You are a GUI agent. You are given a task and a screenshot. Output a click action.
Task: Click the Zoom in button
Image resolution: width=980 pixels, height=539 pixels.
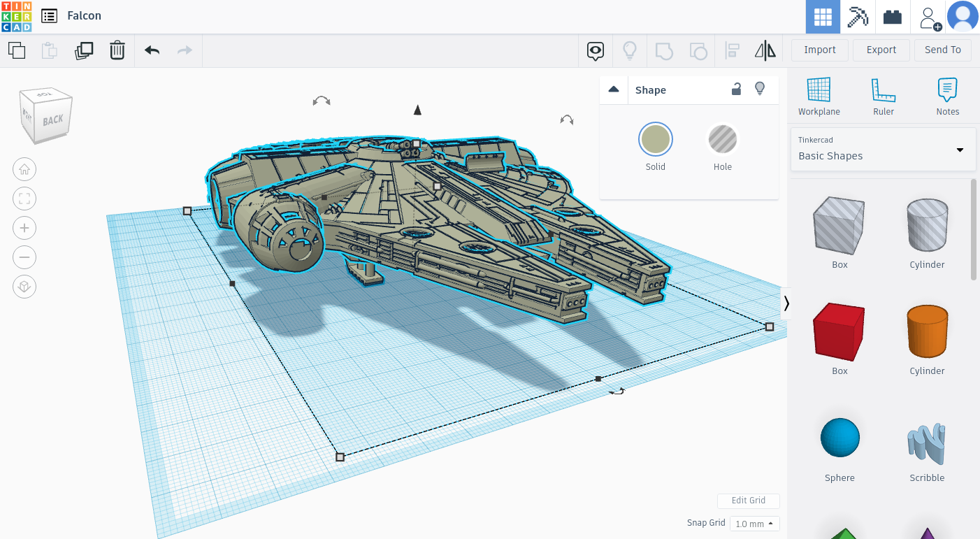24,228
